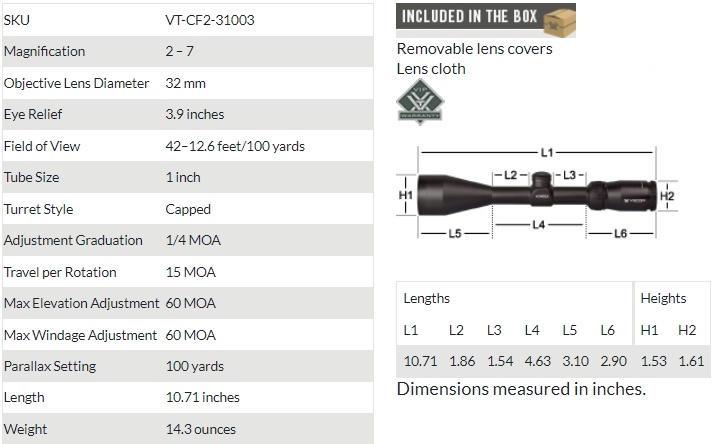This screenshot has width=716, height=444.
Task: Click the Removable lens covers text
Action: (x=474, y=48)
